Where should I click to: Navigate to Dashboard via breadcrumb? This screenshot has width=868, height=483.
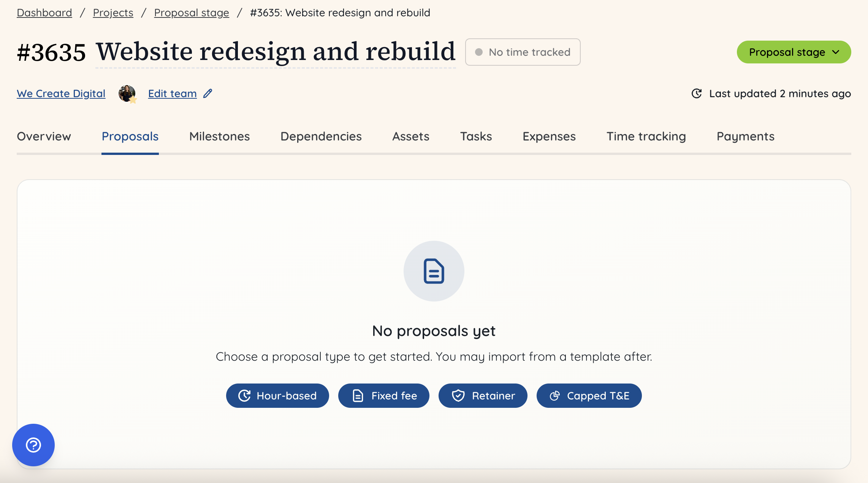coord(44,13)
